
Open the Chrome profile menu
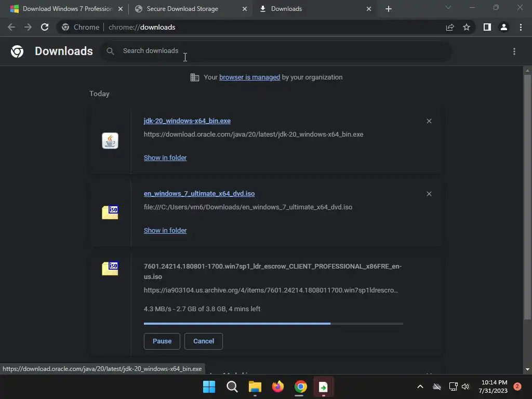tap(504, 27)
